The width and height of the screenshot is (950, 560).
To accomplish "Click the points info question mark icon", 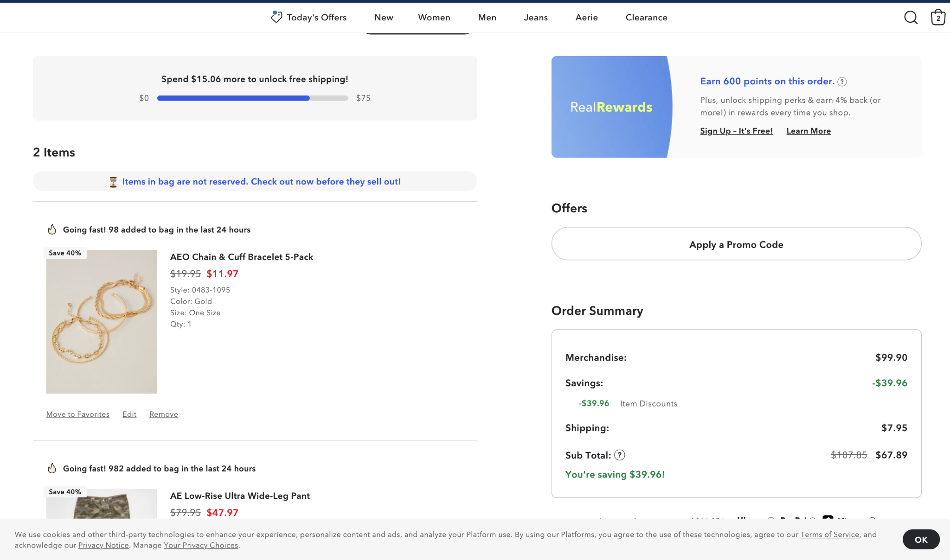I will (x=842, y=82).
